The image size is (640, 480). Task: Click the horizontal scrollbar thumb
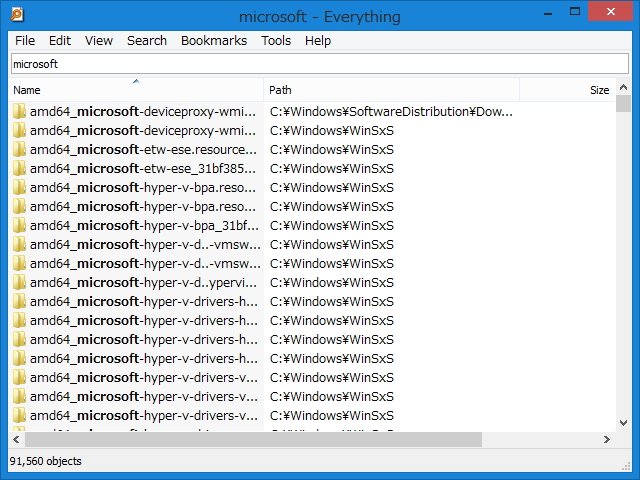(x=253, y=440)
